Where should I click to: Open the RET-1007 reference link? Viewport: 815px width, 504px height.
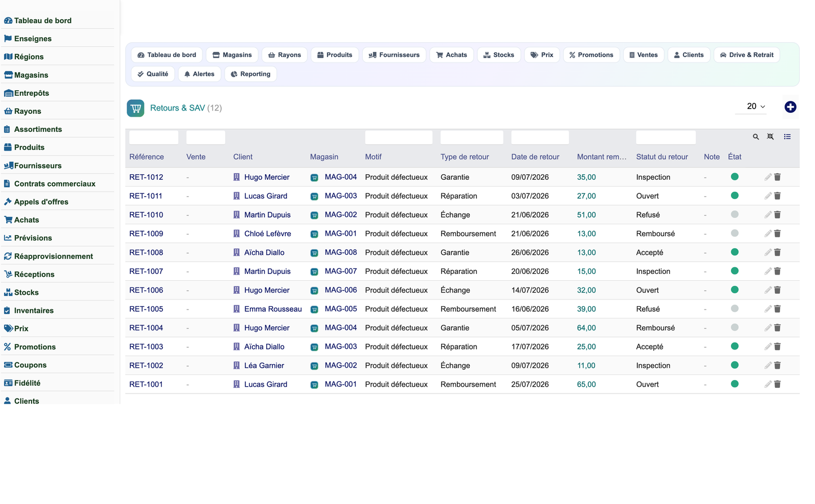[x=146, y=271]
